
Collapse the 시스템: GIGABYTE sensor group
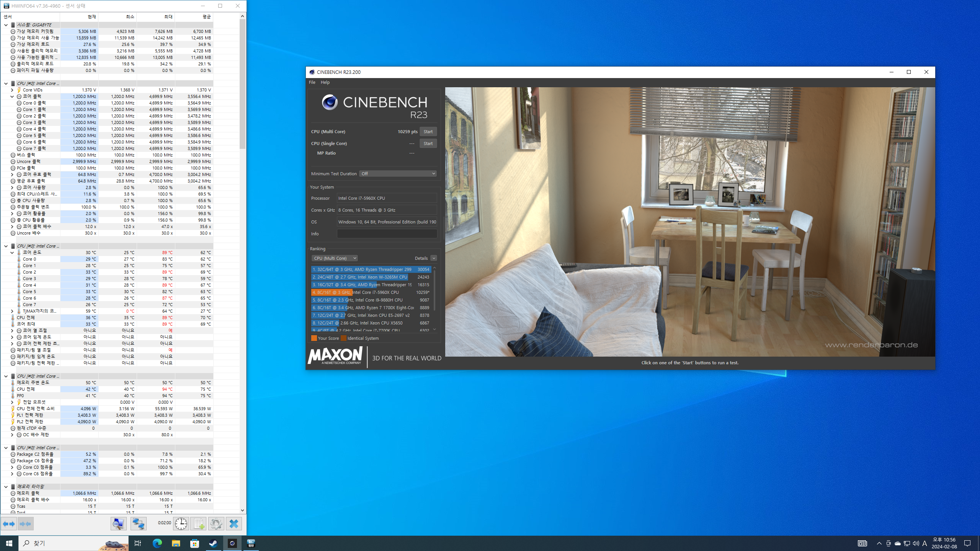pyautogui.click(x=6, y=25)
